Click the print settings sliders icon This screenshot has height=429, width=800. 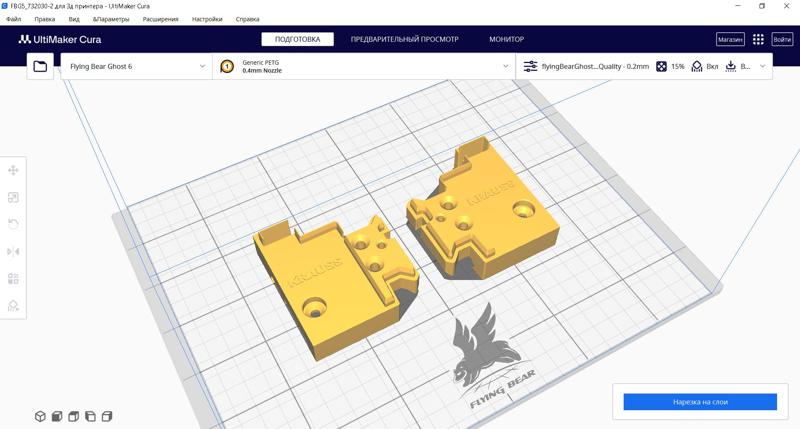click(531, 66)
